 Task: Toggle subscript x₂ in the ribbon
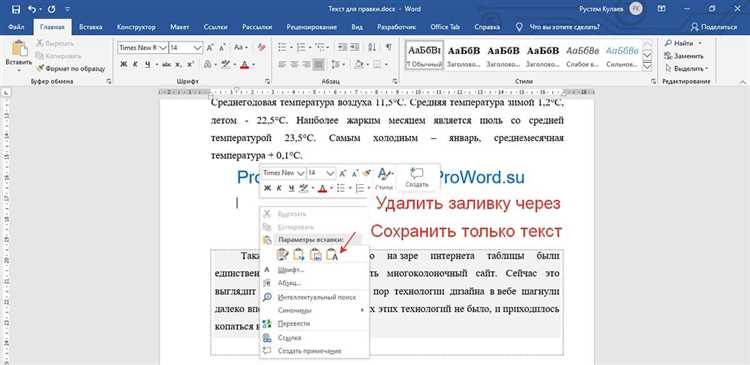tap(177, 64)
